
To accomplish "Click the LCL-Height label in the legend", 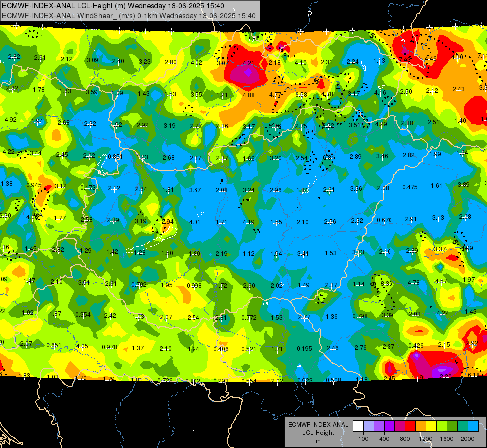I will [318, 433].
